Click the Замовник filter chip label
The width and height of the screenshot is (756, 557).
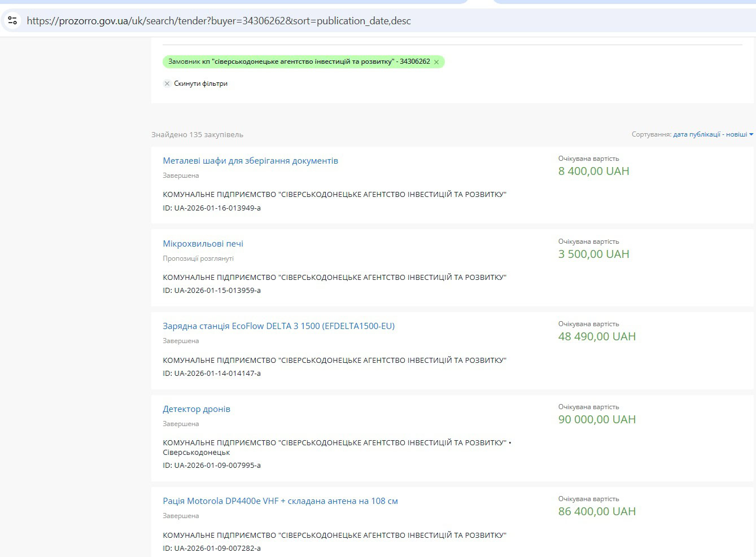click(299, 62)
